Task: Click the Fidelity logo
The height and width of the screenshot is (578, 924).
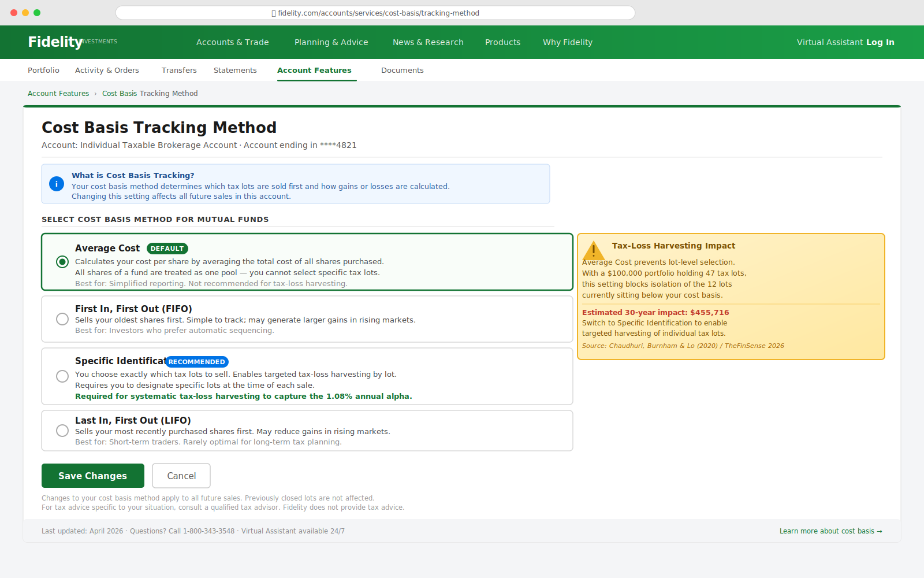Action: pyautogui.click(x=54, y=41)
